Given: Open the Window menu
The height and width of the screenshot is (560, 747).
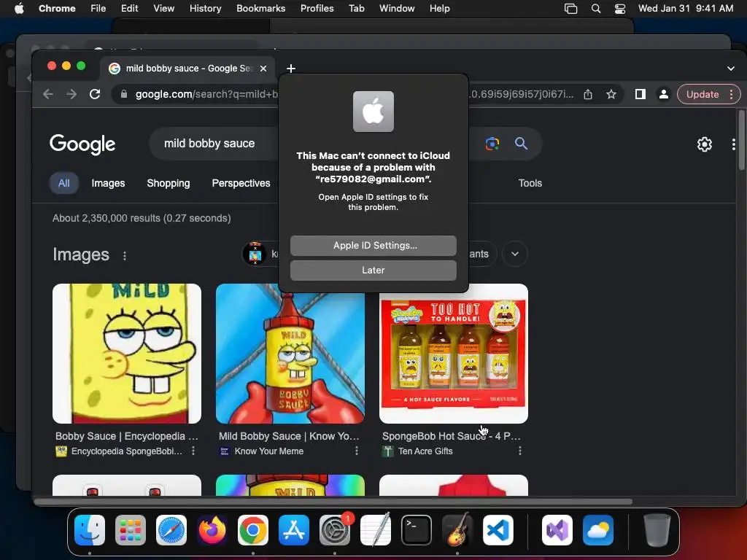Looking at the screenshot, I should pos(397,9).
